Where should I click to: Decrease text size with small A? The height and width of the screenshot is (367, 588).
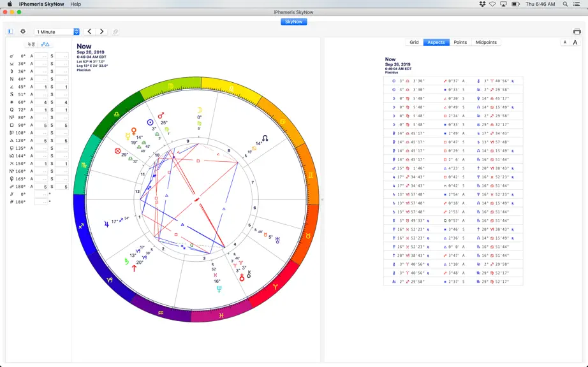point(565,42)
